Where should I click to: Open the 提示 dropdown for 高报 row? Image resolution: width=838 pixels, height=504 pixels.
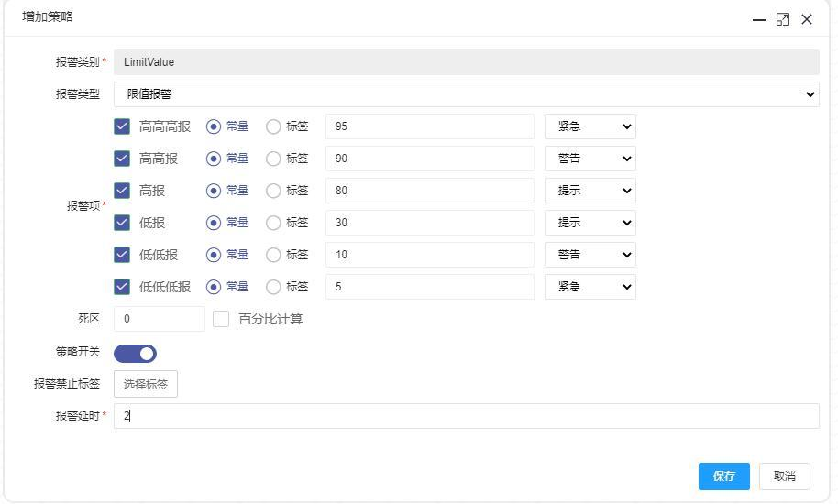(590, 191)
